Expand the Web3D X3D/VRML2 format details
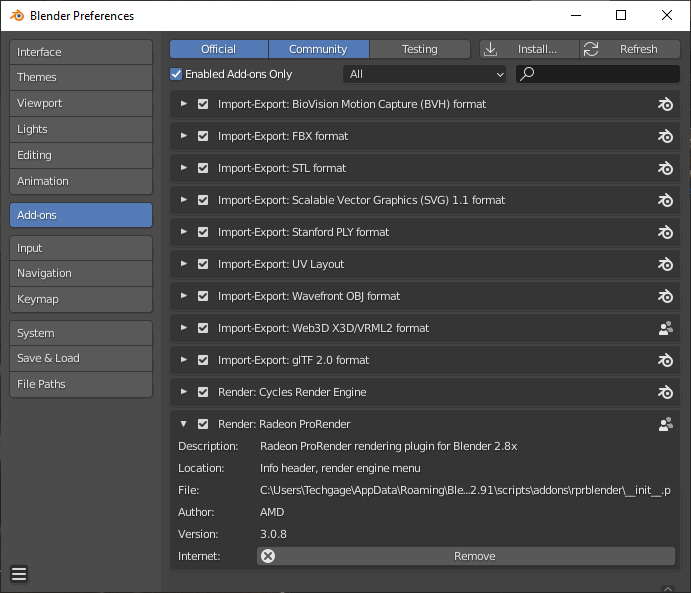 [x=184, y=328]
